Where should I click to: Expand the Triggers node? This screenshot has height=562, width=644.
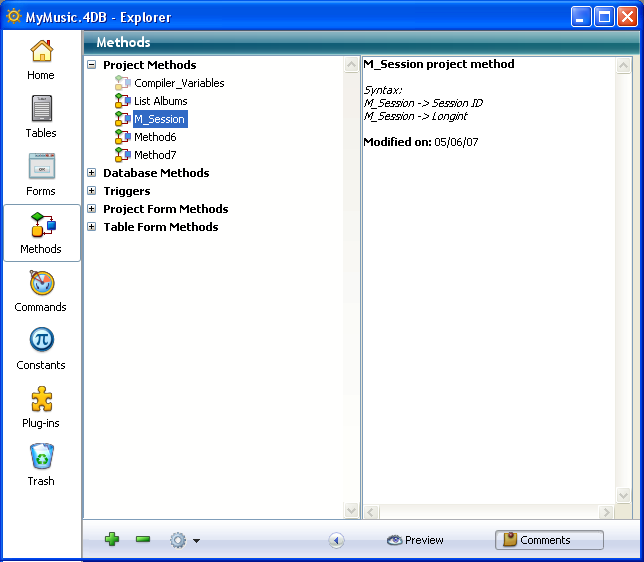point(92,191)
